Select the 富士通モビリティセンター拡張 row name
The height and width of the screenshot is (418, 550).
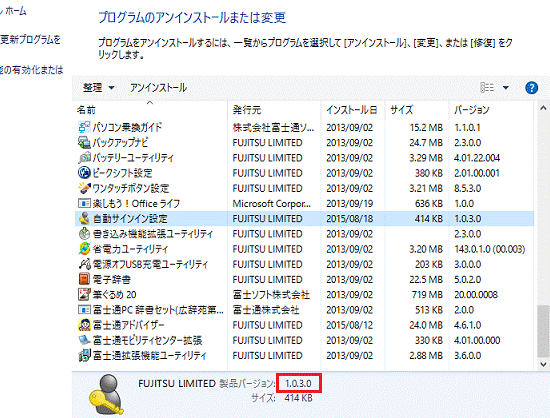click(147, 340)
